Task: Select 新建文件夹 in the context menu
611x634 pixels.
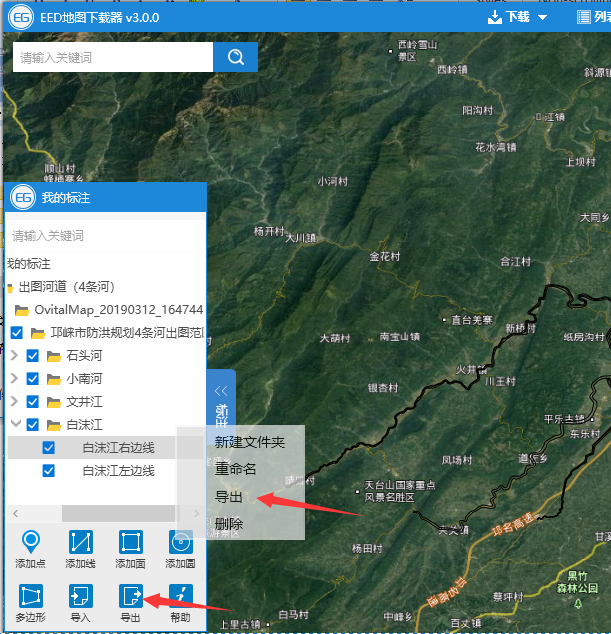Action: coord(250,442)
